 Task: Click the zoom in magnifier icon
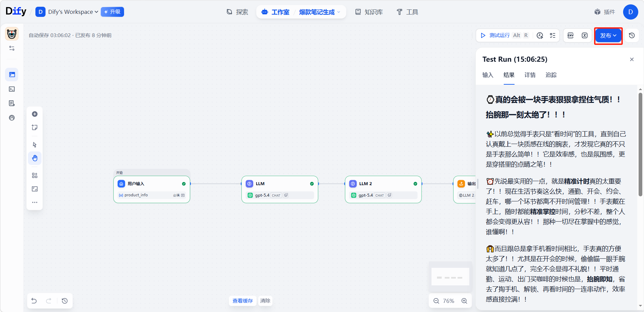(464, 301)
